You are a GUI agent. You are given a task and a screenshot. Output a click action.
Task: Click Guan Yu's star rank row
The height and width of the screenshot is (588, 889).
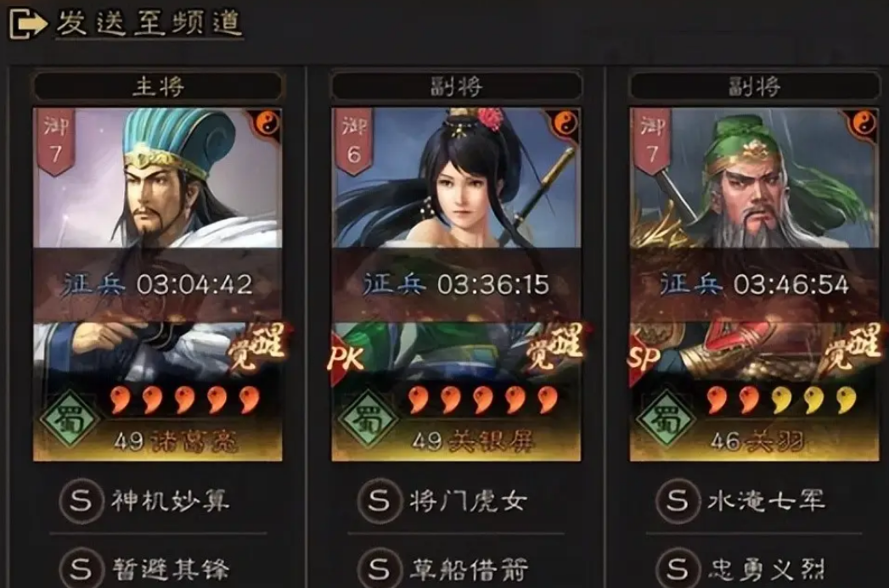click(x=782, y=400)
